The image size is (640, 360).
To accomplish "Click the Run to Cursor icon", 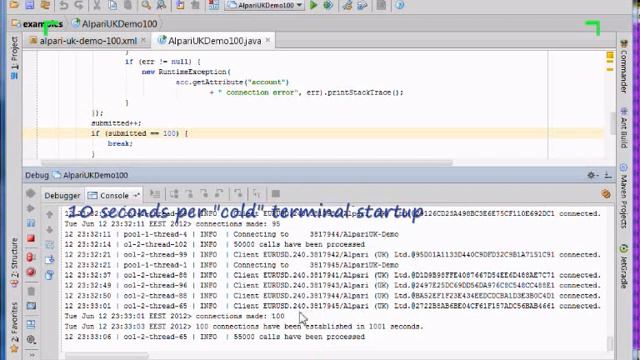I will coord(256,194).
